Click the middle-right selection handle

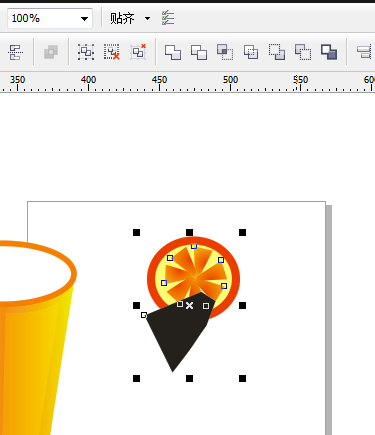pyautogui.click(x=242, y=305)
